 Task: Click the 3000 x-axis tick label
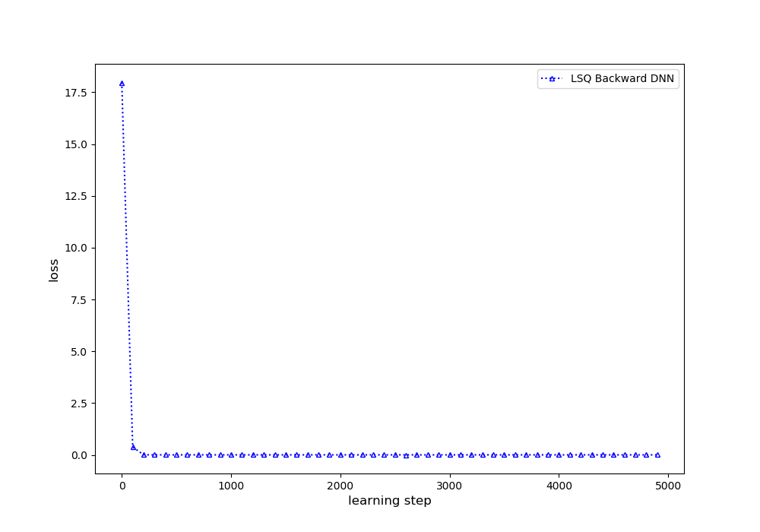tap(450, 486)
